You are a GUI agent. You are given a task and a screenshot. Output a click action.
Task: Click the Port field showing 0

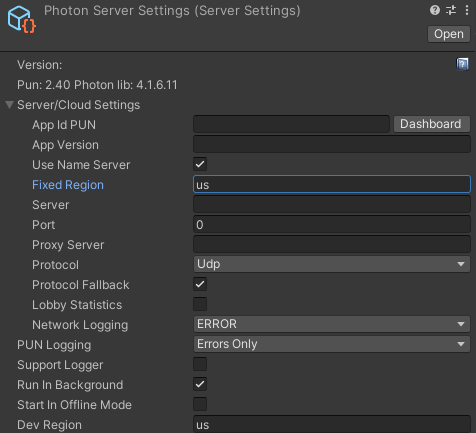point(332,224)
